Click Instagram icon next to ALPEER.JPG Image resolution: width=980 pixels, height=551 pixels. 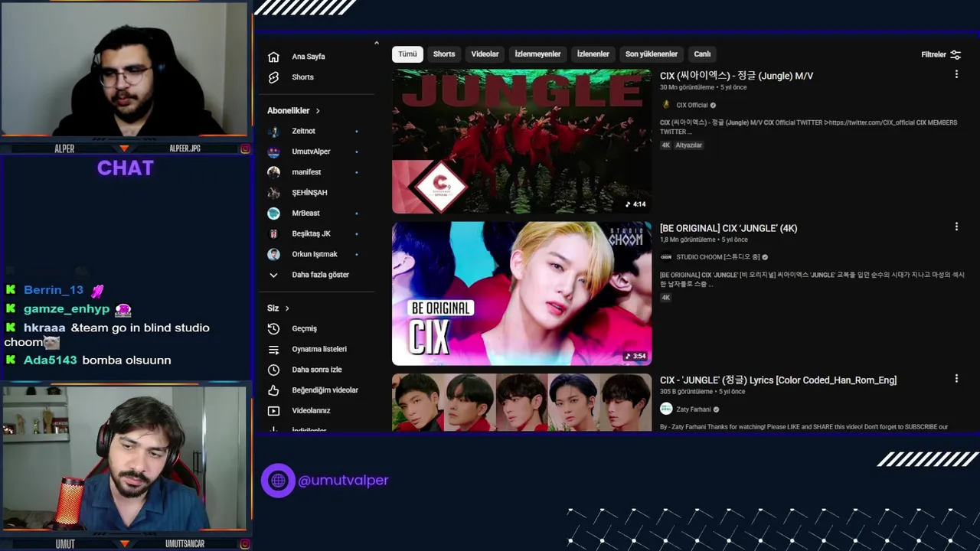(245, 148)
